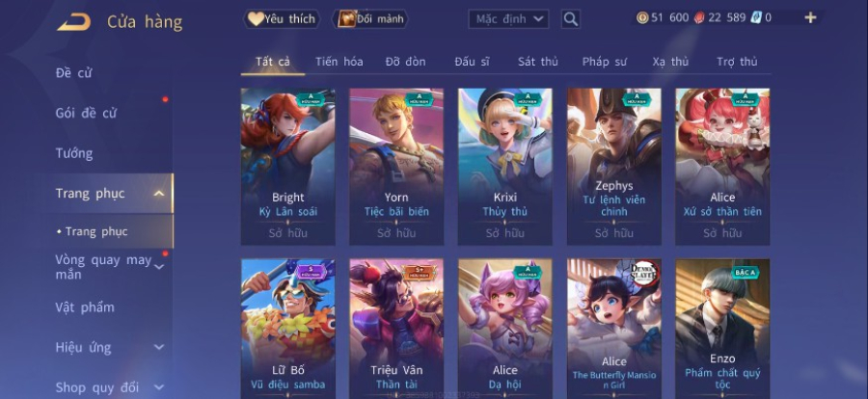Select the Bright Kỳ Lân soái skin card
The height and width of the screenshot is (399, 868).
click(287, 167)
